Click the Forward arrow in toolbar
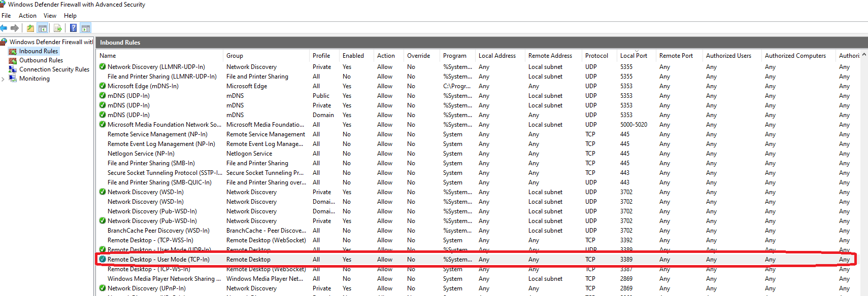This screenshot has width=868, height=296. (15, 28)
